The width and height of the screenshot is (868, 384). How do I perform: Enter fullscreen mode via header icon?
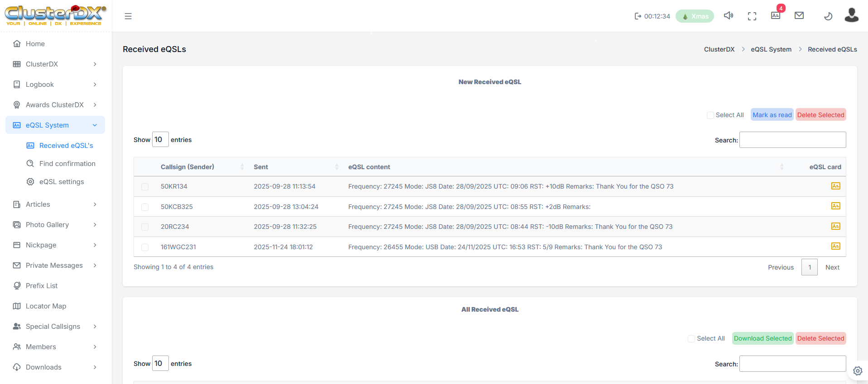(x=752, y=16)
